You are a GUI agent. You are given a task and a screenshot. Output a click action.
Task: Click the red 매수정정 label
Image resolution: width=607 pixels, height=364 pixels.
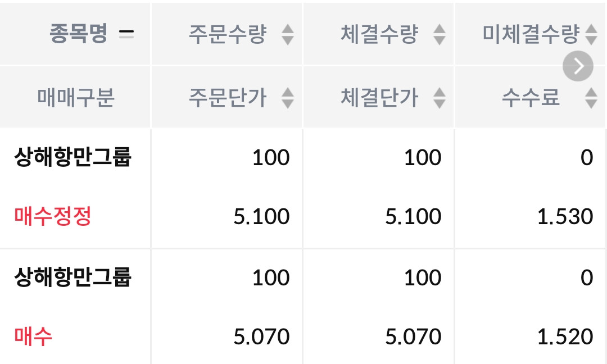[x=52, y=216]
